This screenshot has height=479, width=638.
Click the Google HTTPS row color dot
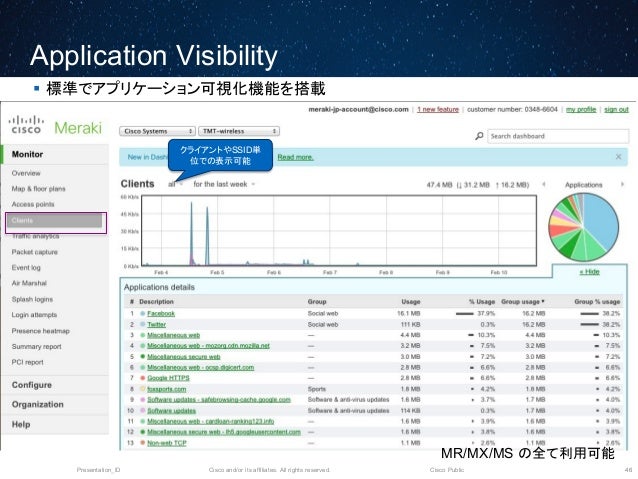tap(142, 378)
